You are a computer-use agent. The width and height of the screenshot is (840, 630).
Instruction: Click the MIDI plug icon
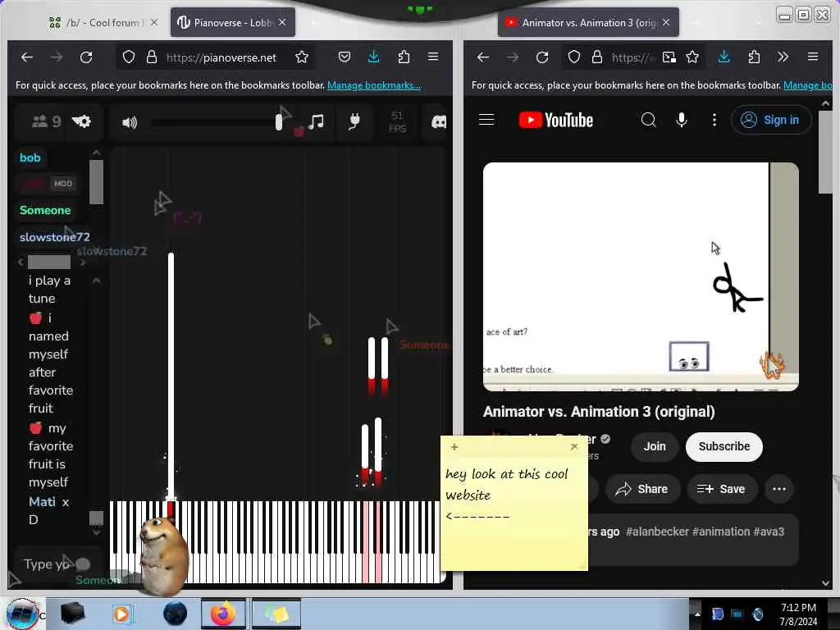[354, 121]
